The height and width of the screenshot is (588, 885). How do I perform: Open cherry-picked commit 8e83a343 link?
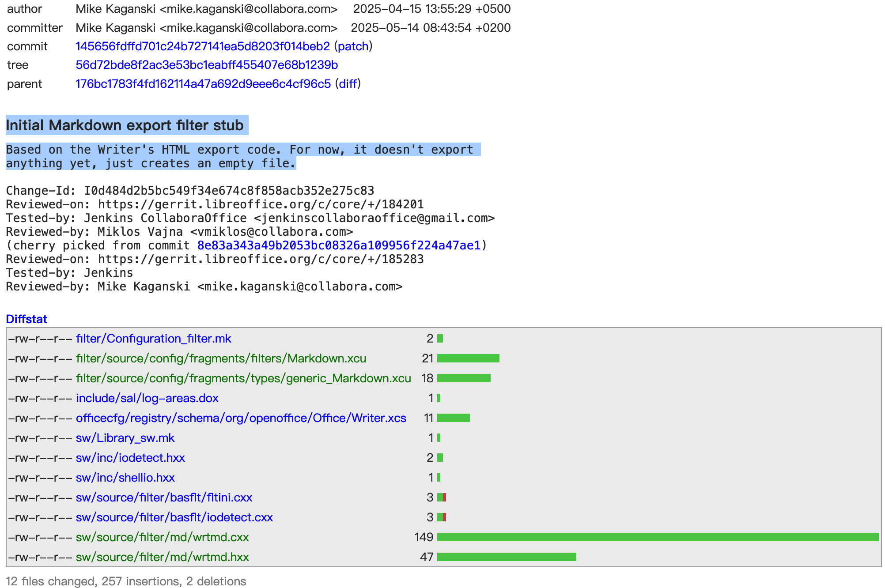pos(339,245)
